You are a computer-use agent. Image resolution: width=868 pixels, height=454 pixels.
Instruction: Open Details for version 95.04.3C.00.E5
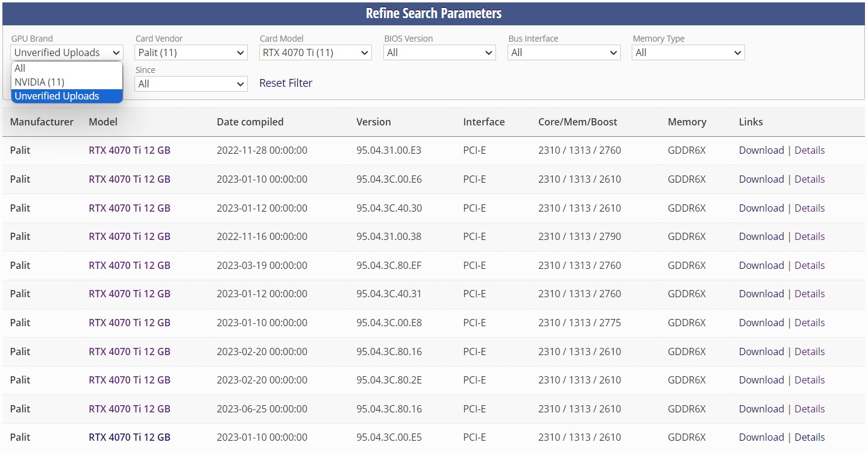pos(810,437)
